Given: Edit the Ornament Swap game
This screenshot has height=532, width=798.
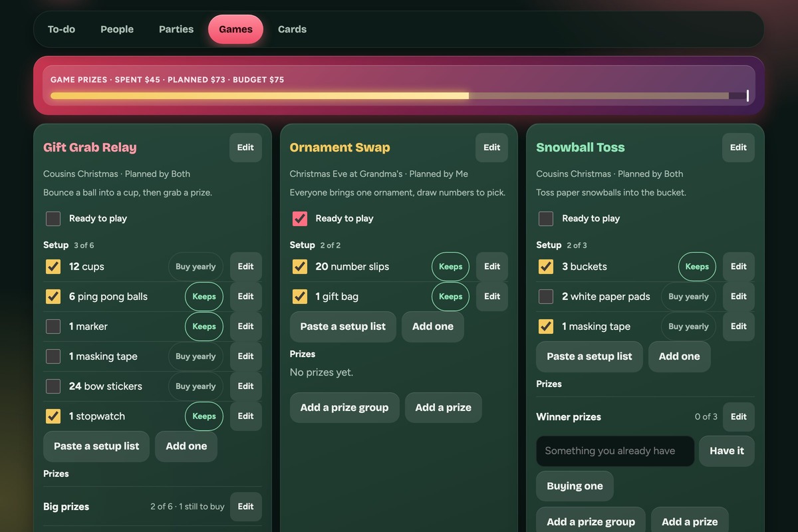Looking at the screenshot, I should point(491,148).
